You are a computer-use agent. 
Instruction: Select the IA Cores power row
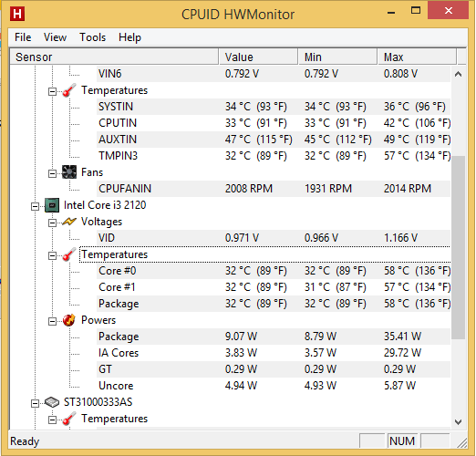274,353
